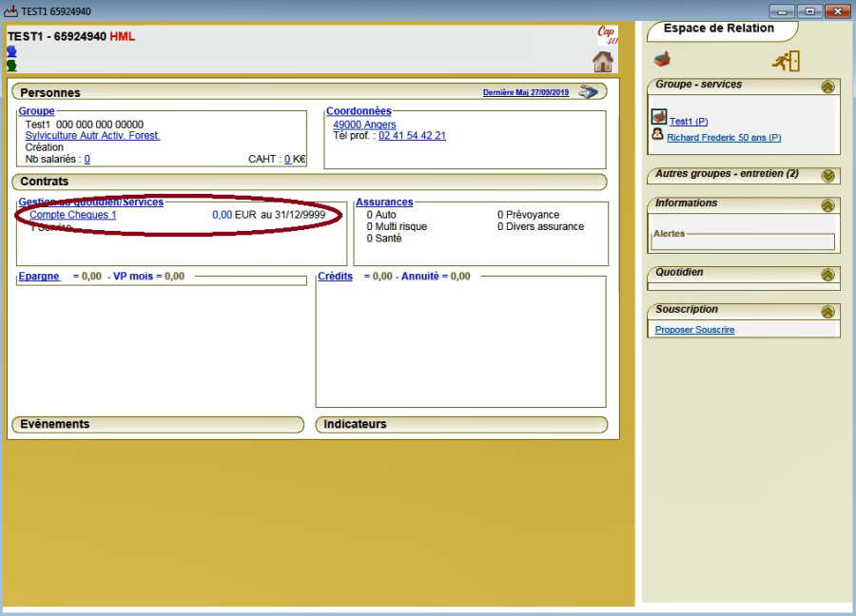This screenshot has height=616, width=856.
Task: Collapse the Quotidien panel
Action: (x=827, y=275)
